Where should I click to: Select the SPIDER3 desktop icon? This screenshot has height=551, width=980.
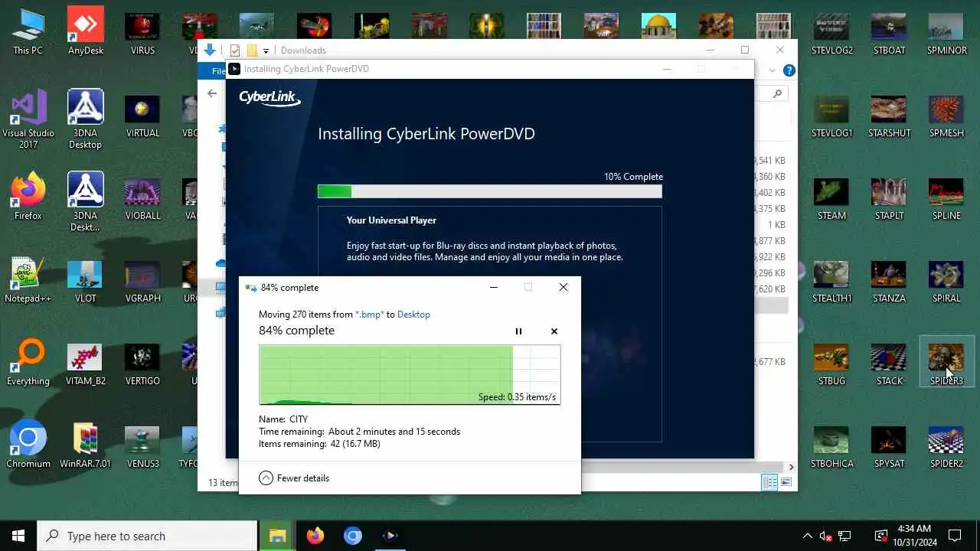point(946,363)
